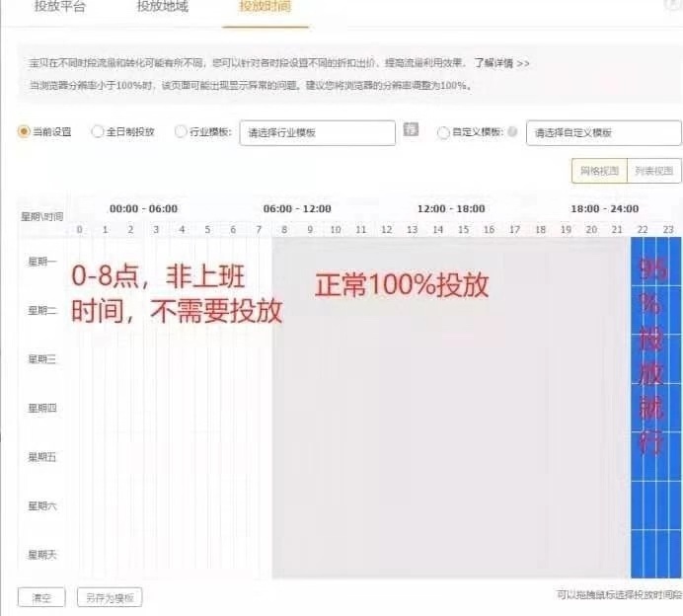This screenshot has height=616, width=683.
Task: Open the 请选择自定义模板 dropdown
Action: click(x=604, y=132)
